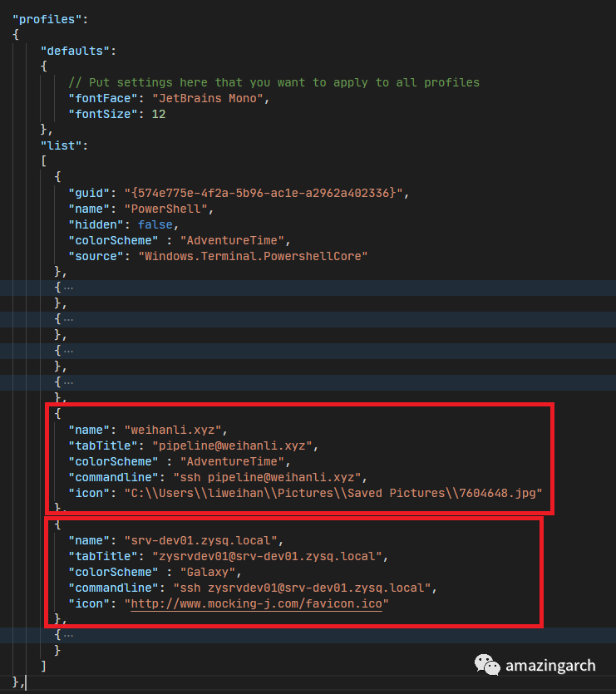
Task: Click the "icon" key before the mocking-j.com URL
Action: 89,603
